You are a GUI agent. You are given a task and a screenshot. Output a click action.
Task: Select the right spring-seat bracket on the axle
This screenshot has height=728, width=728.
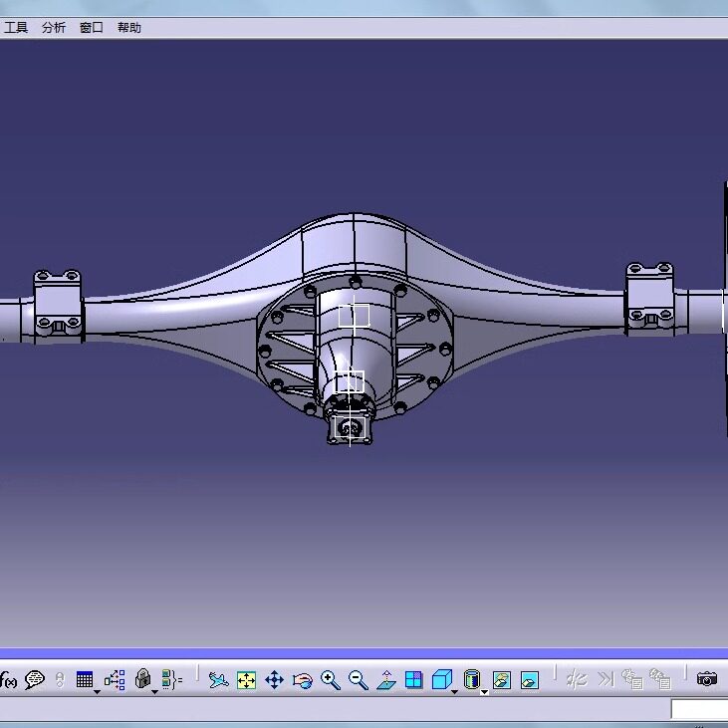[650, 298]
